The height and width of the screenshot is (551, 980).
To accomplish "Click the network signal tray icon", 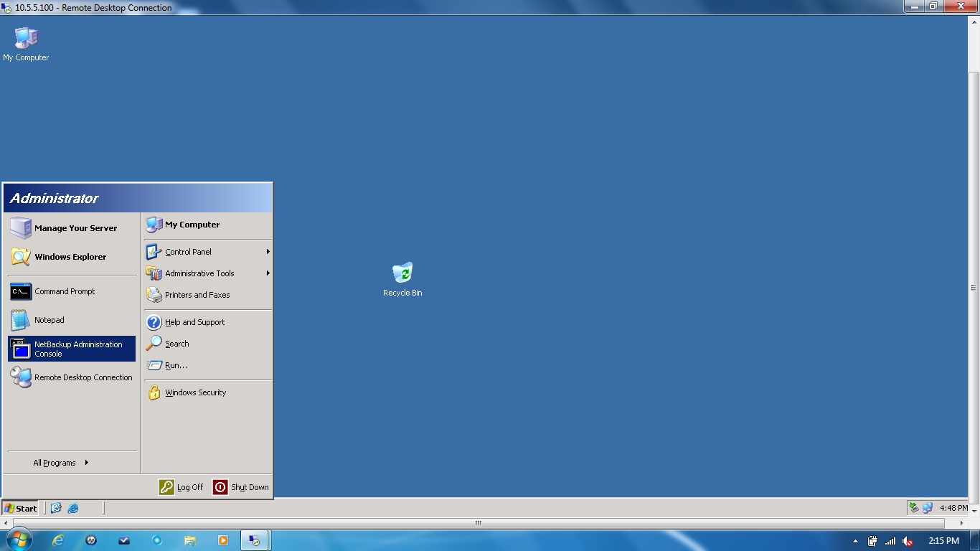I will (890, 541).
